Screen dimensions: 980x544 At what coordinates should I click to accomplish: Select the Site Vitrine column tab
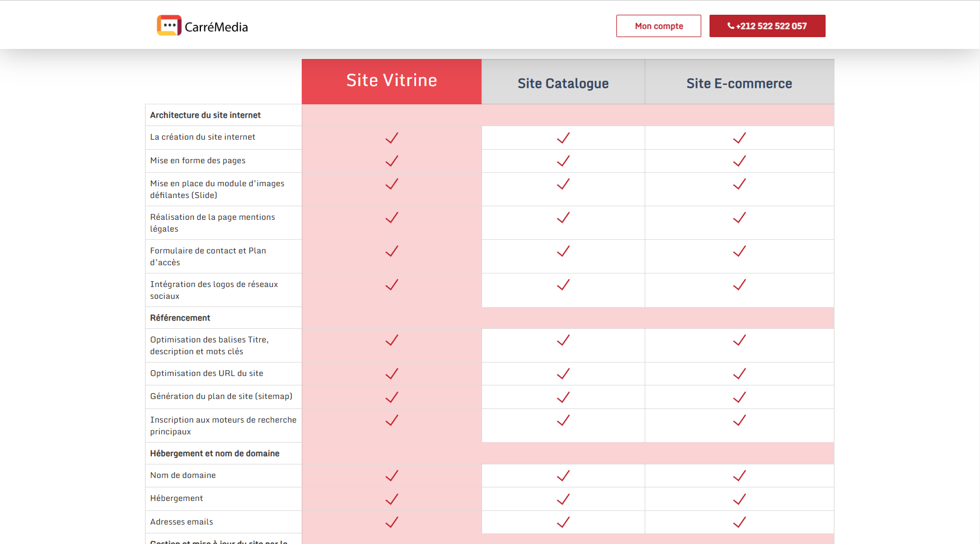tap(391, 81)
